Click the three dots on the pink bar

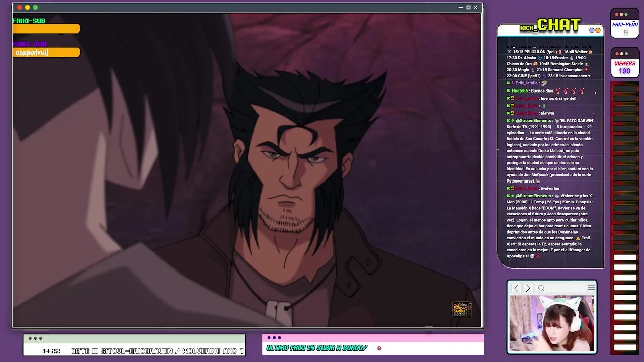pyautogui.click(x=274, y=338)
